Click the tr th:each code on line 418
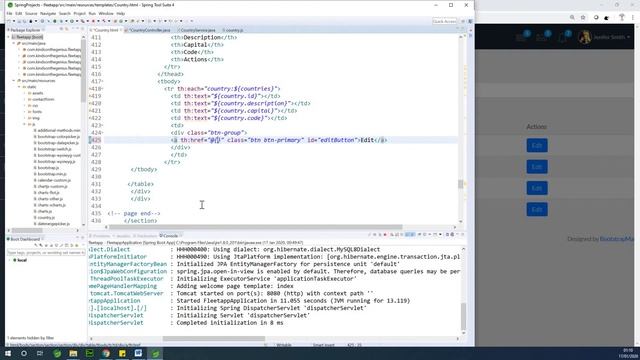Screen dimensions: 640x360 pos(222,89)
